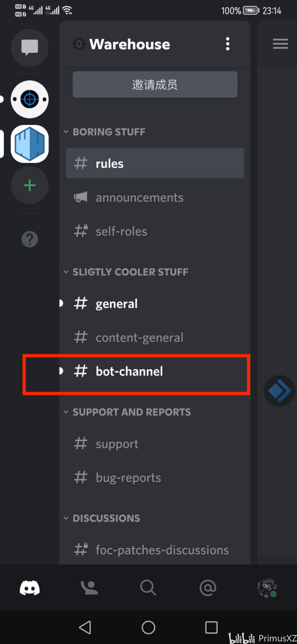This screenshot has height=644, width=297.
Task: Open the question mark help icon
Action: [x=30, y=239]
